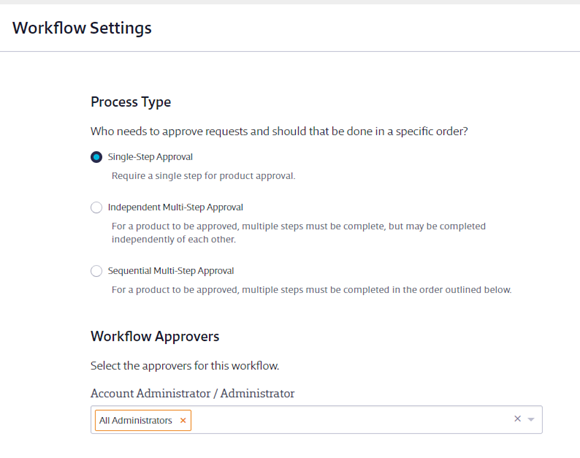This screenshot has width=580, height=458.
Task: Click the 'Require a single step' description
Action: point(203,176)
